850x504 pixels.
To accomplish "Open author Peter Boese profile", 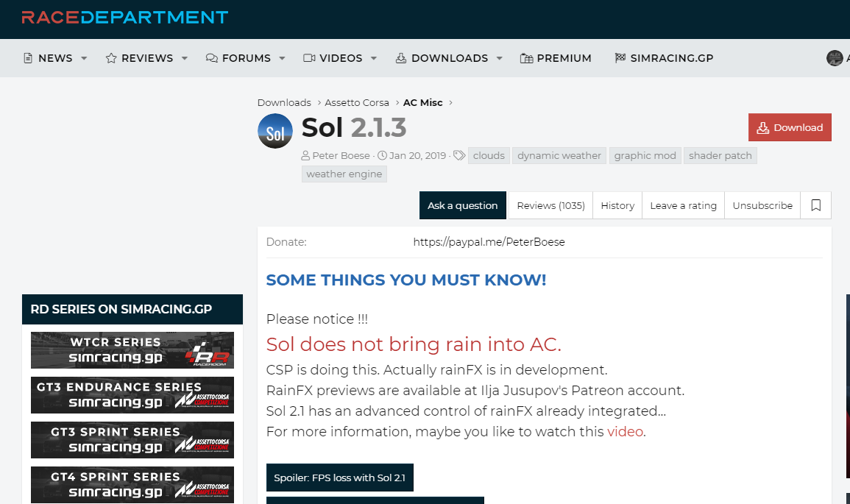I will pos(341,155).
